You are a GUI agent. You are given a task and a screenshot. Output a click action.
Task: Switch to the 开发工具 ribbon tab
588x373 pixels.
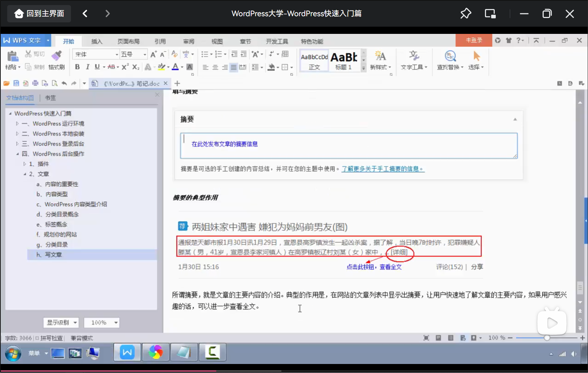click(277, 41)
